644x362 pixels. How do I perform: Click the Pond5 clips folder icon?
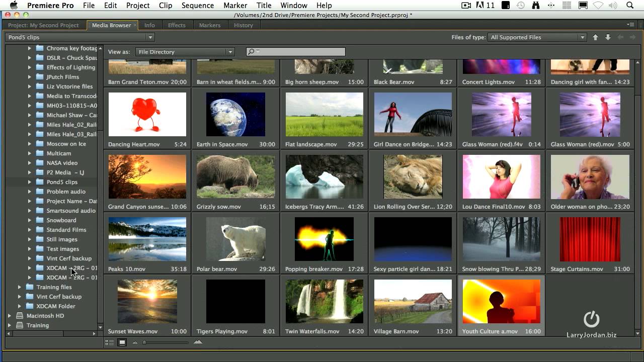(x=40, y=182)
